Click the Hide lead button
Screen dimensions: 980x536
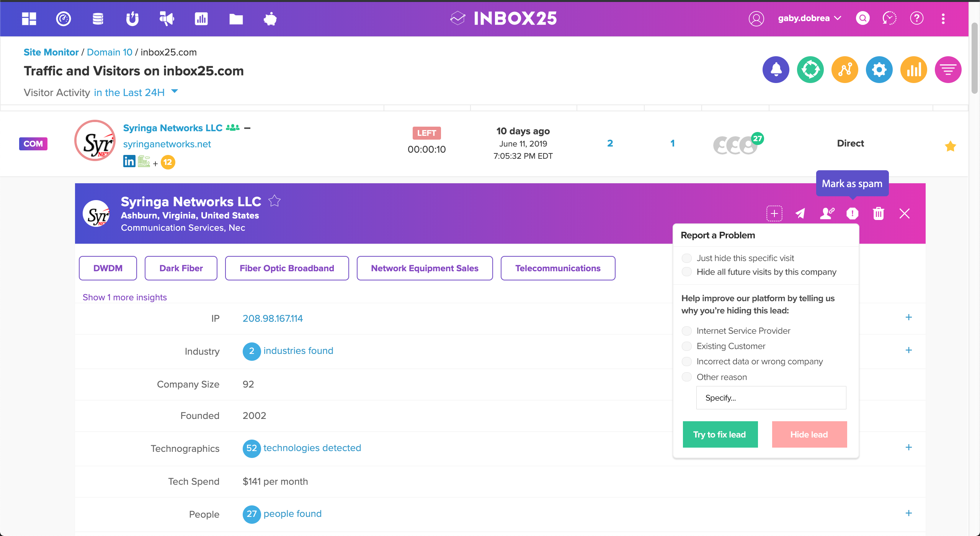pyautogui.click(x=809, y=434)
